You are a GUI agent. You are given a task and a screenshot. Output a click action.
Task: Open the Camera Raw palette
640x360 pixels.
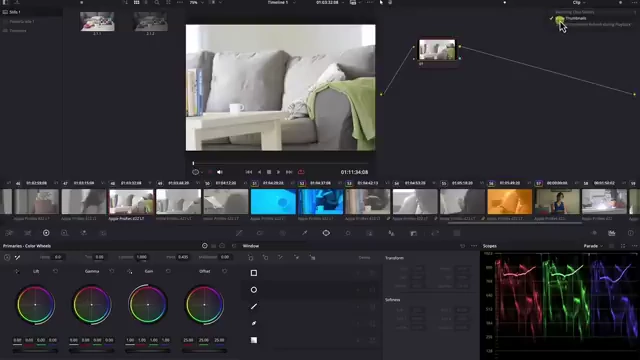(x=9, y=233)
